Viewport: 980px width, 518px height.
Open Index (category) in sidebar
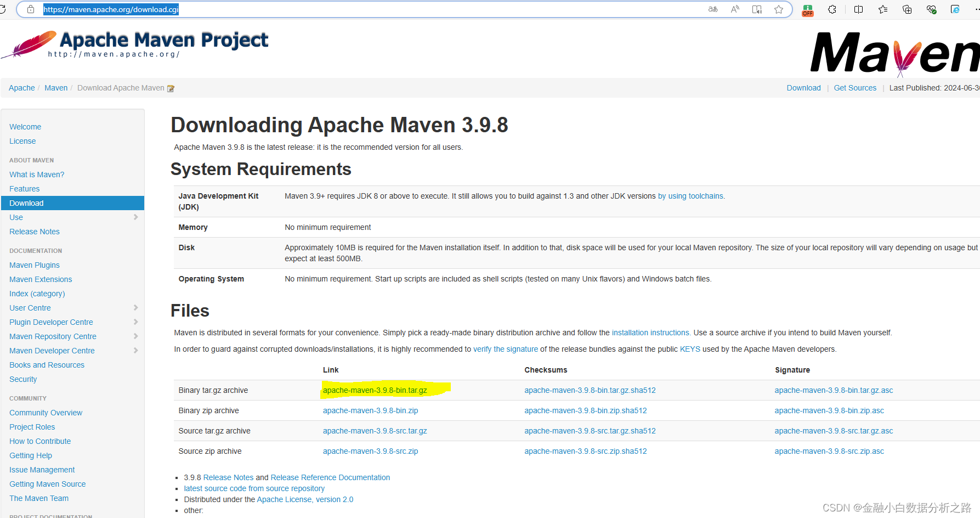pos(37,294)
